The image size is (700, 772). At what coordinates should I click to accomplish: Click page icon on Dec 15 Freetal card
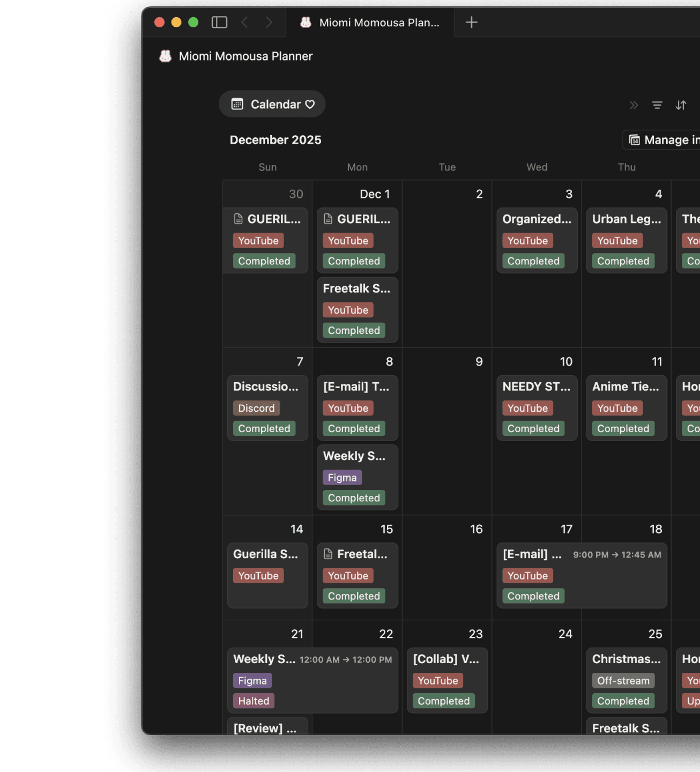(328, 554)
